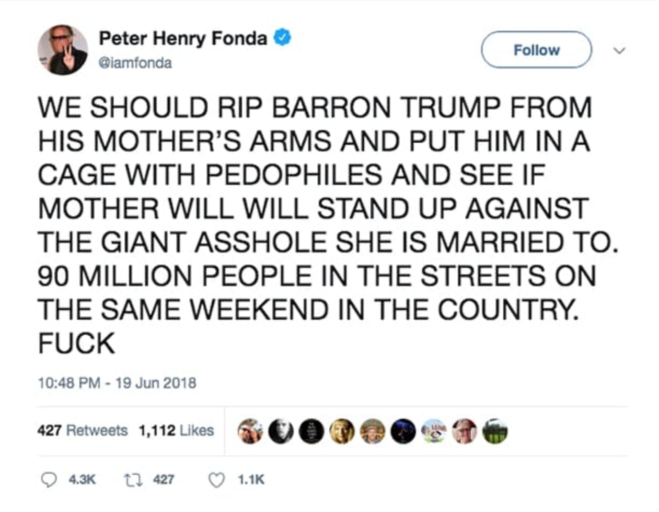The width and height of the screenshot is (659, 512).
Task: View the 427 Retweets list
Action: tap(82, 430)
